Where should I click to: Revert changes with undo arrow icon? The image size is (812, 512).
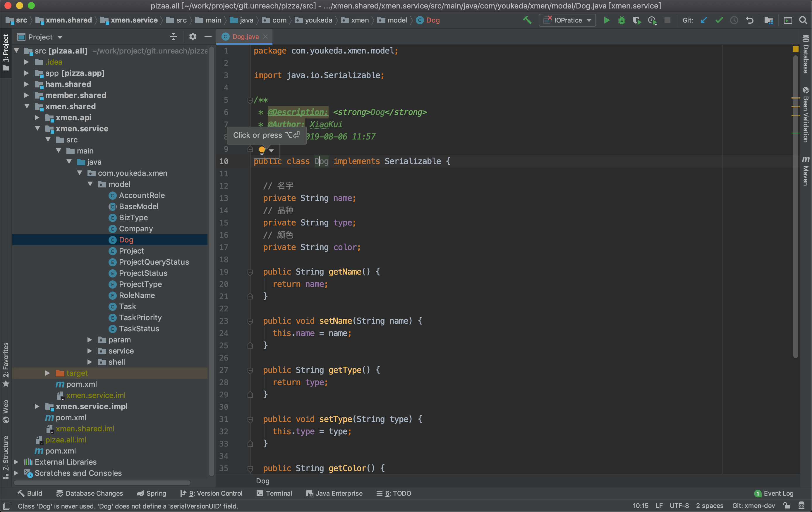pos(750,20)
